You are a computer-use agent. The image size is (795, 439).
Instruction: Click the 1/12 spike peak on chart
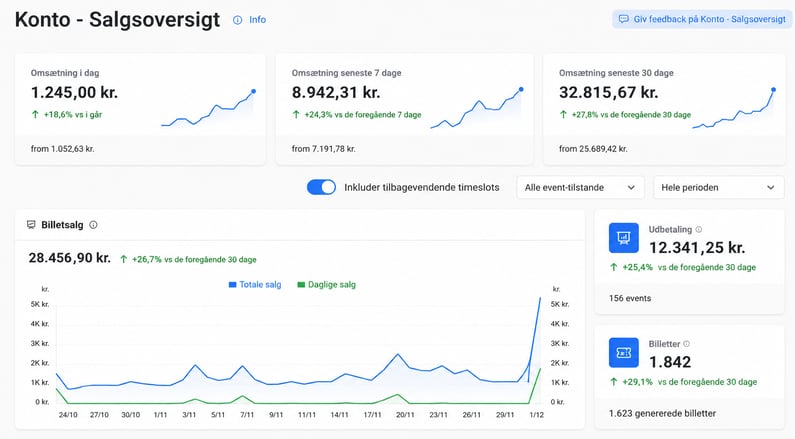(540, 299)
